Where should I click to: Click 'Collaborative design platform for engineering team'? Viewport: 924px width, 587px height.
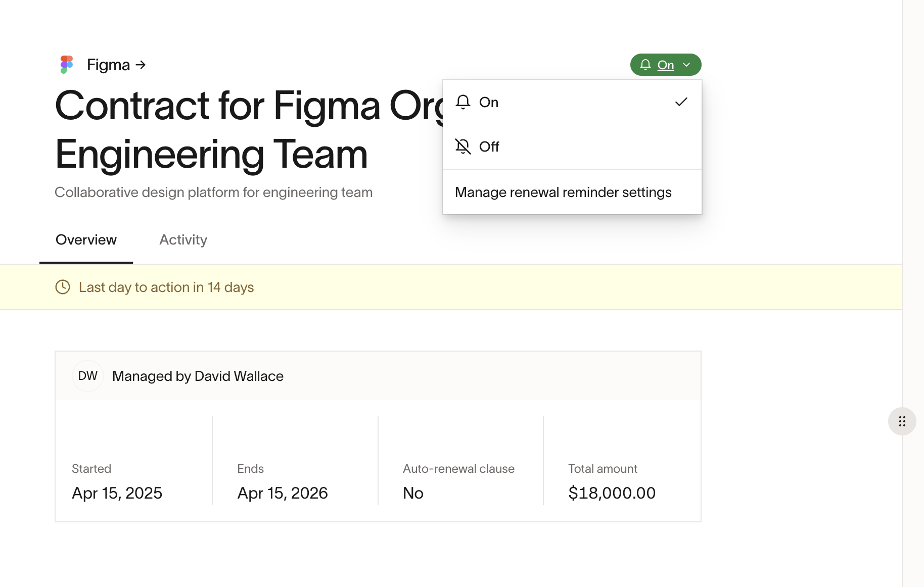[x=213, y=192]
